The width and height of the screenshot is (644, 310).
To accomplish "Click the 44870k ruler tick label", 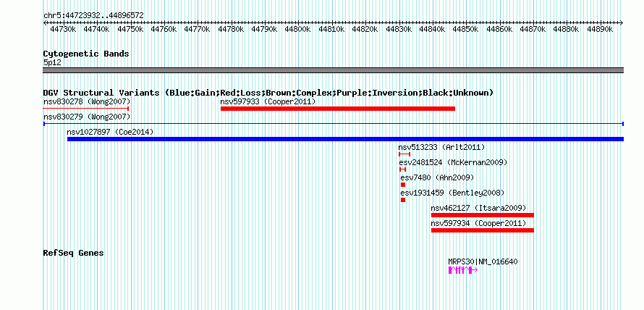I will point(533,29).
